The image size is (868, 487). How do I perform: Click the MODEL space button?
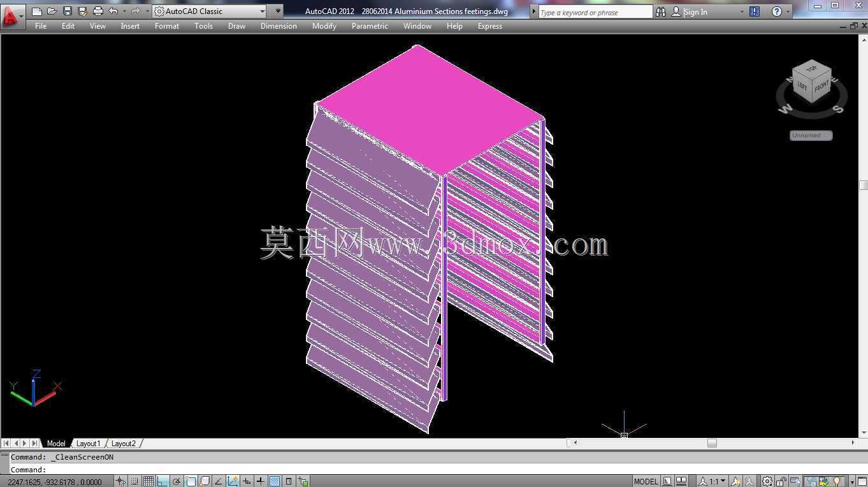click(646, 482)
